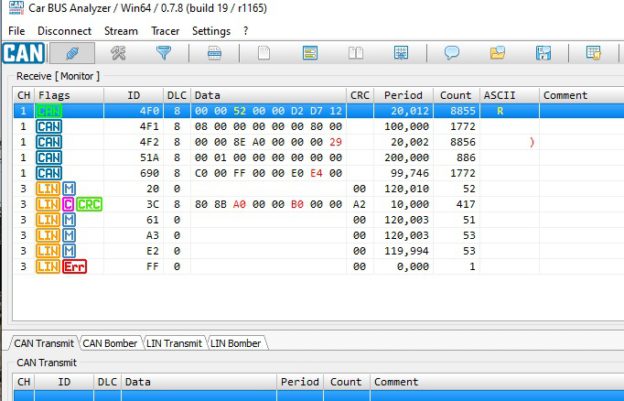Screen dimensions: 624x401
Task: Click the floppy disk save icon
Action: coord(543,53)
